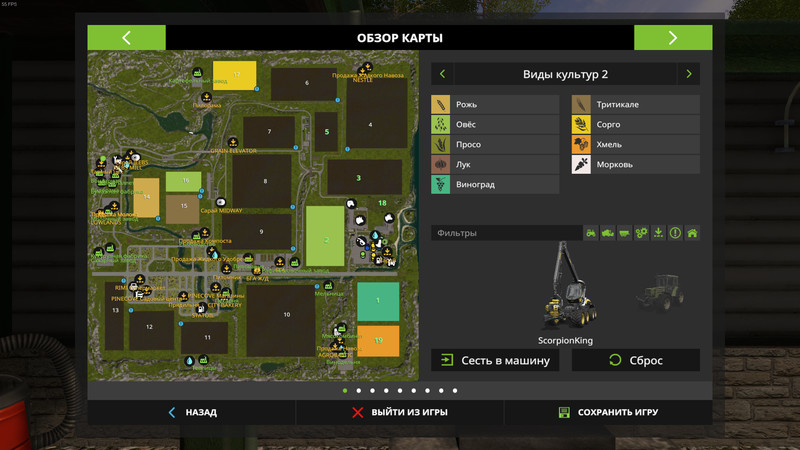Image resolution: width=800 pixels, height=450 pixels.
Task: Go to previous map overview page
Action: pos(126,38)
